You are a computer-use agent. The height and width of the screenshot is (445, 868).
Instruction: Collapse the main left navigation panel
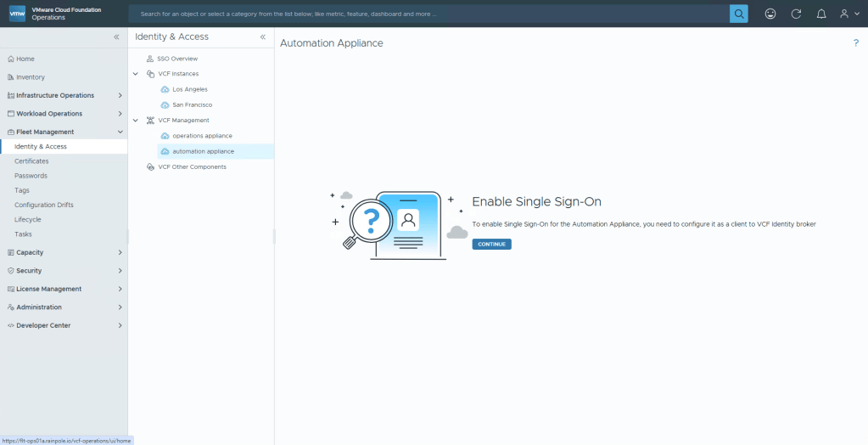click(x=117, y=37)
